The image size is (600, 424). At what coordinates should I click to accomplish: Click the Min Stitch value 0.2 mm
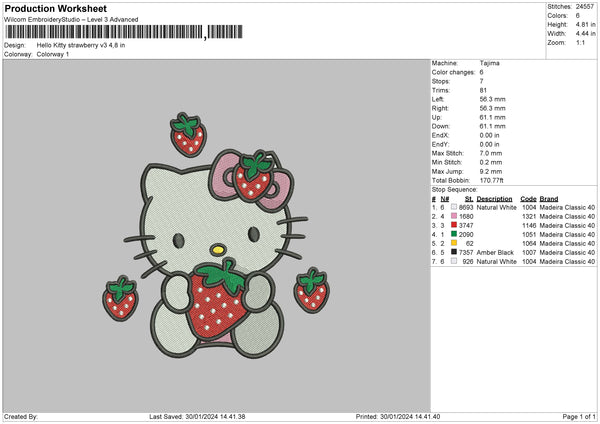pos(491,162)
